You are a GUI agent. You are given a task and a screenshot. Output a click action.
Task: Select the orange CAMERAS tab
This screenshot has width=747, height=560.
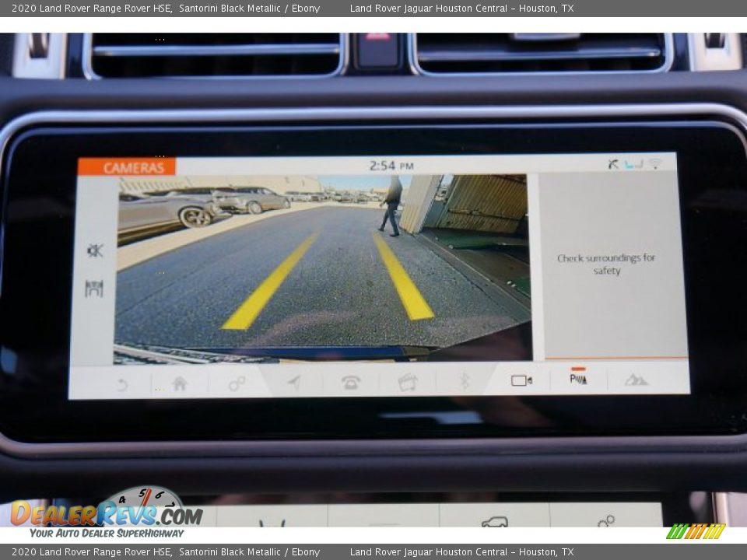pyautogui.click(x=128, y=167)
